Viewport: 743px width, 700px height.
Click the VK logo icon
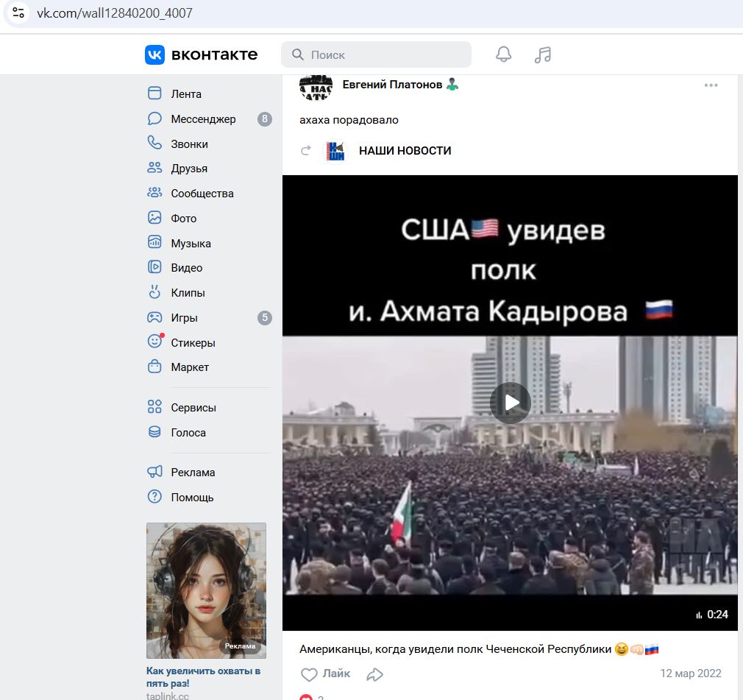155,54
